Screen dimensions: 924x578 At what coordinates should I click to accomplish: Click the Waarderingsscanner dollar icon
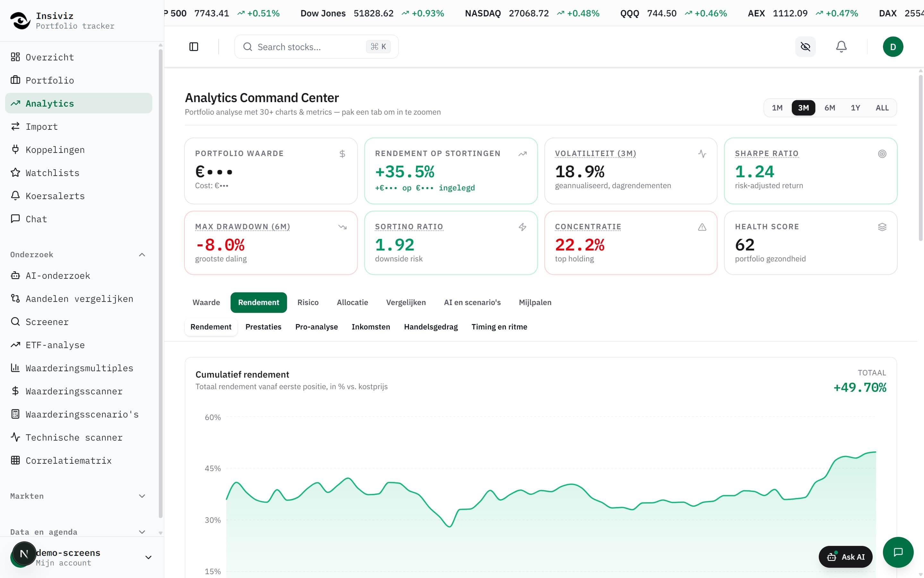15,391
